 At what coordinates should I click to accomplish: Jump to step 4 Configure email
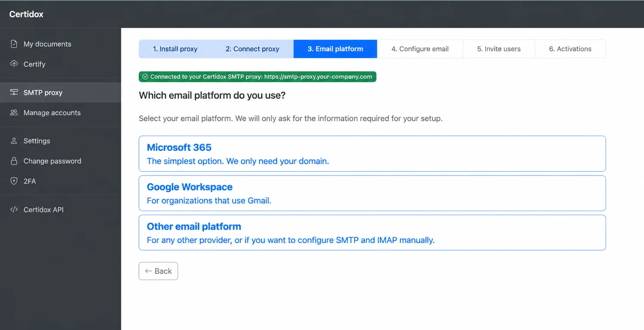pos(420,49)
